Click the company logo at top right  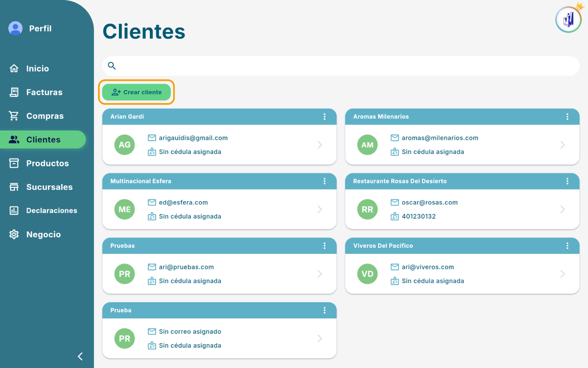568,19
